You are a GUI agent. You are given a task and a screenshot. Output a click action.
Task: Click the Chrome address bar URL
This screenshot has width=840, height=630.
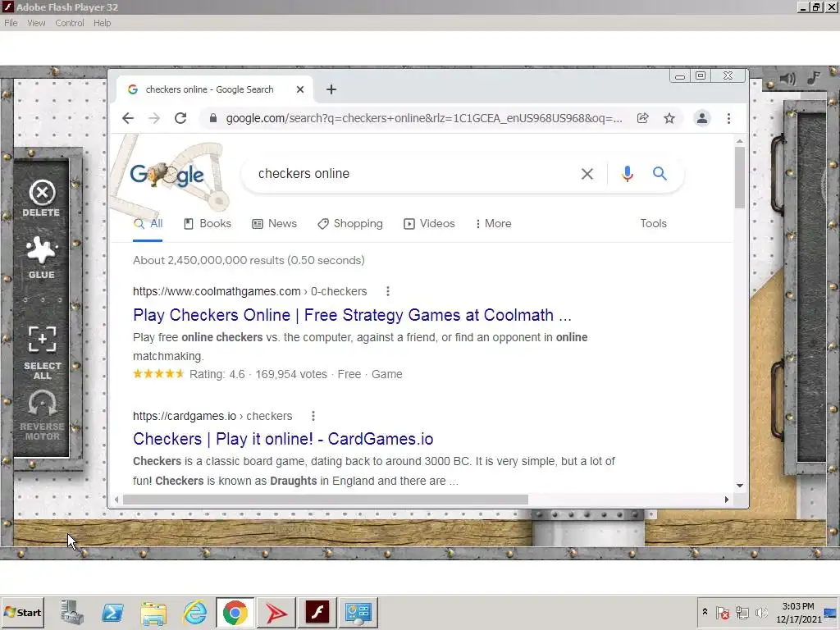click(x=424, y=118)
